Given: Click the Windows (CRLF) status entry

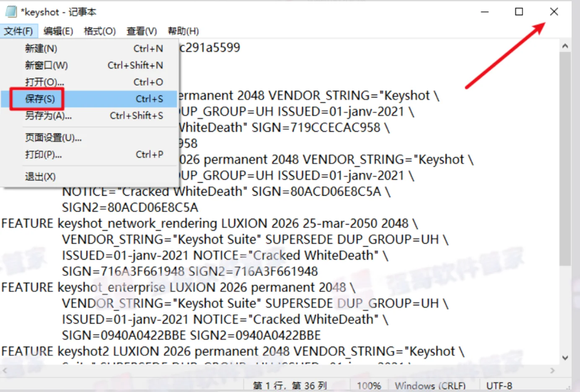Looking at the screenshot, I should click(x=430, y=385).
